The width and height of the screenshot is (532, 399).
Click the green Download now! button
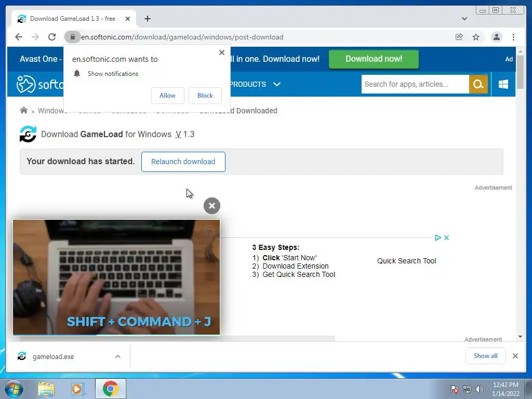374,59
